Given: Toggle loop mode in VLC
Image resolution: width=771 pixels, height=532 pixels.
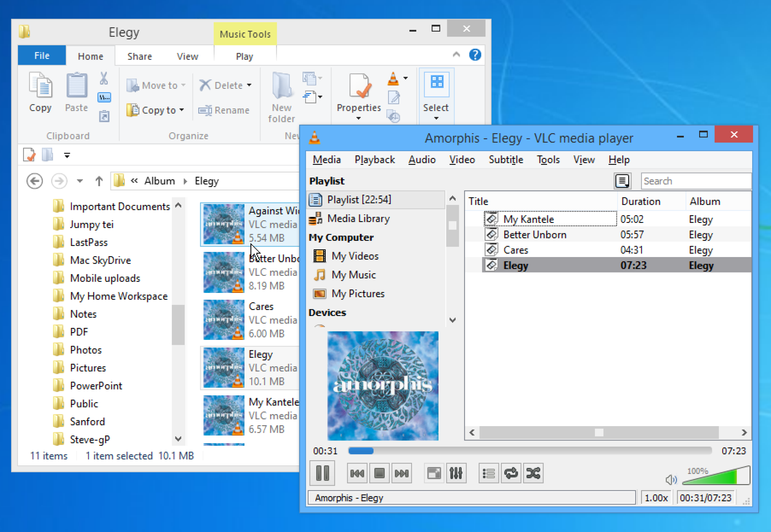Looking at the screenshot, I should click(x=511, y=473).
